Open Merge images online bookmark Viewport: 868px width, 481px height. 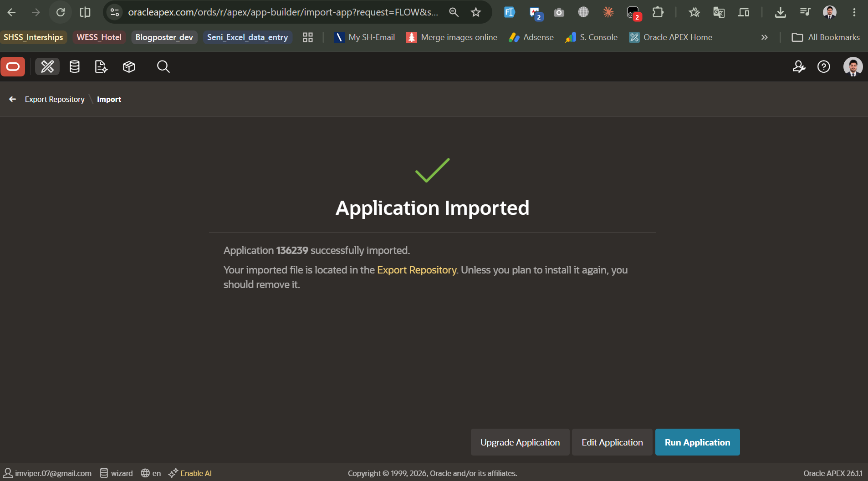point(452,37)
